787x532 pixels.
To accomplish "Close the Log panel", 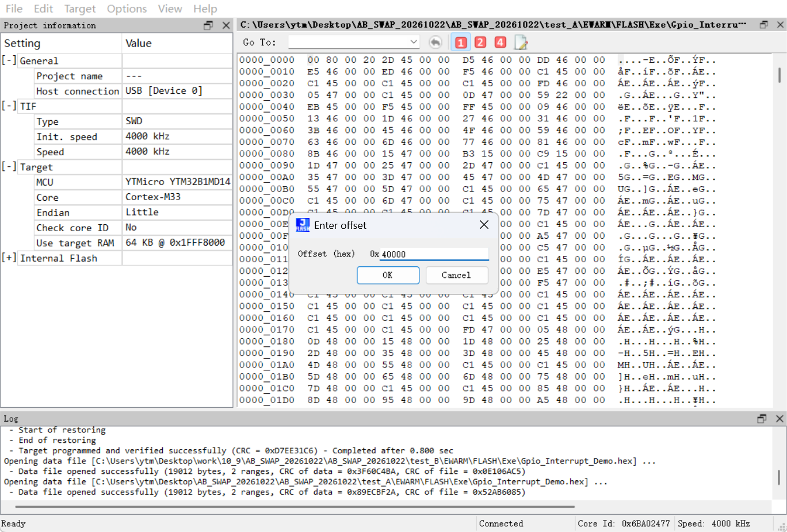I will [780, 419].
